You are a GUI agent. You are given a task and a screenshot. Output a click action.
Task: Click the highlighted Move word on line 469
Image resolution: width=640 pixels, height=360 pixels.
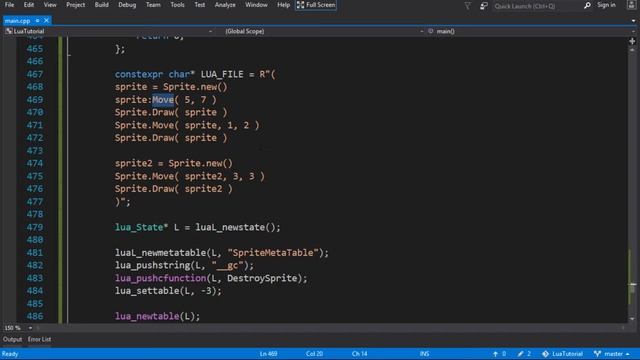[x=163, y=100]
